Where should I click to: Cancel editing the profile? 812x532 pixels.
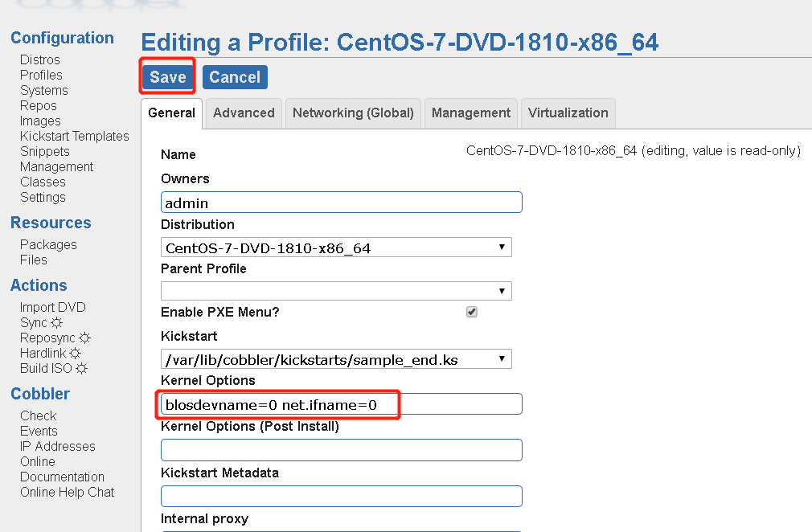(x=235, y=77)
